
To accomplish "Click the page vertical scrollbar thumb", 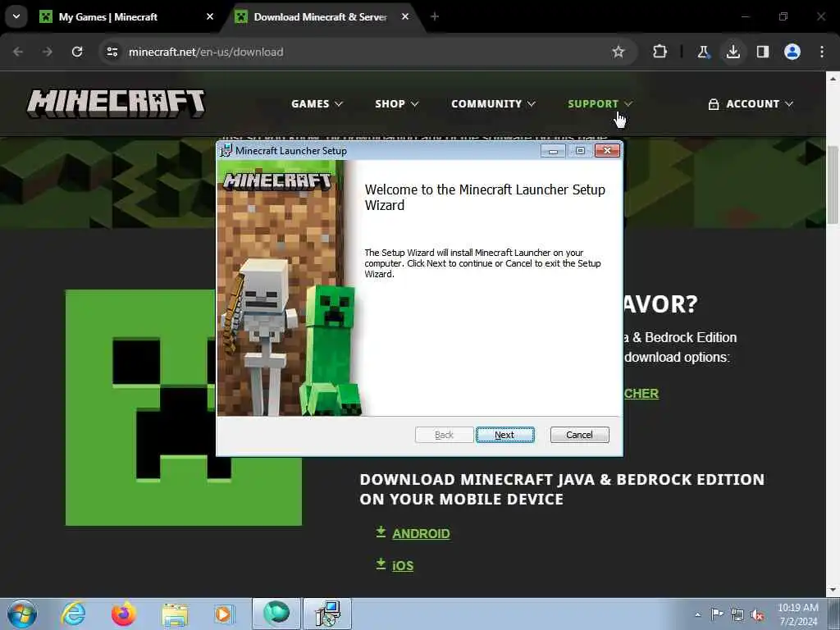I will [x=833, y=185].
